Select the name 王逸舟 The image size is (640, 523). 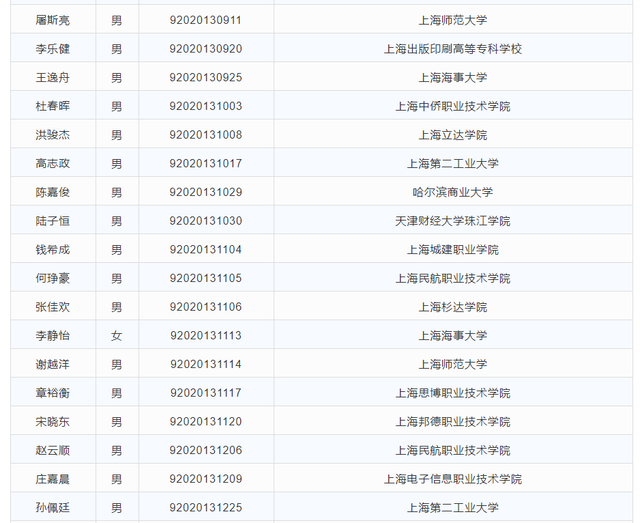[53, 78]
